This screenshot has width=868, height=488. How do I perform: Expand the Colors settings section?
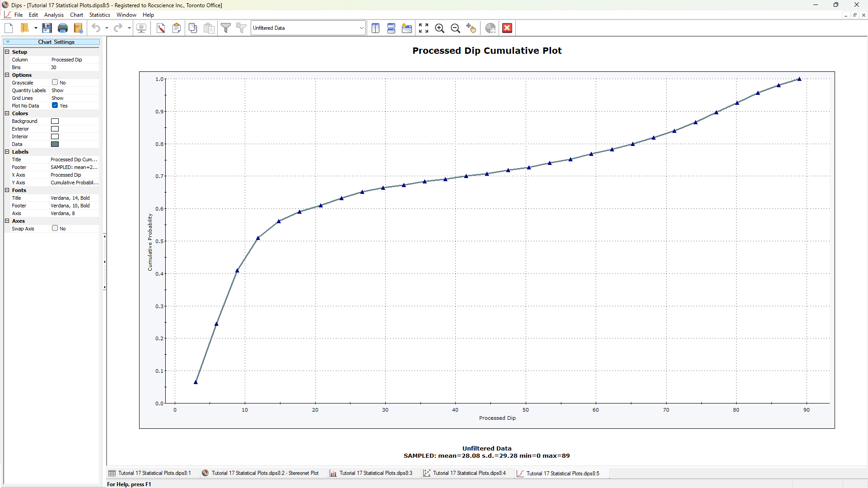tap(7, 113)
